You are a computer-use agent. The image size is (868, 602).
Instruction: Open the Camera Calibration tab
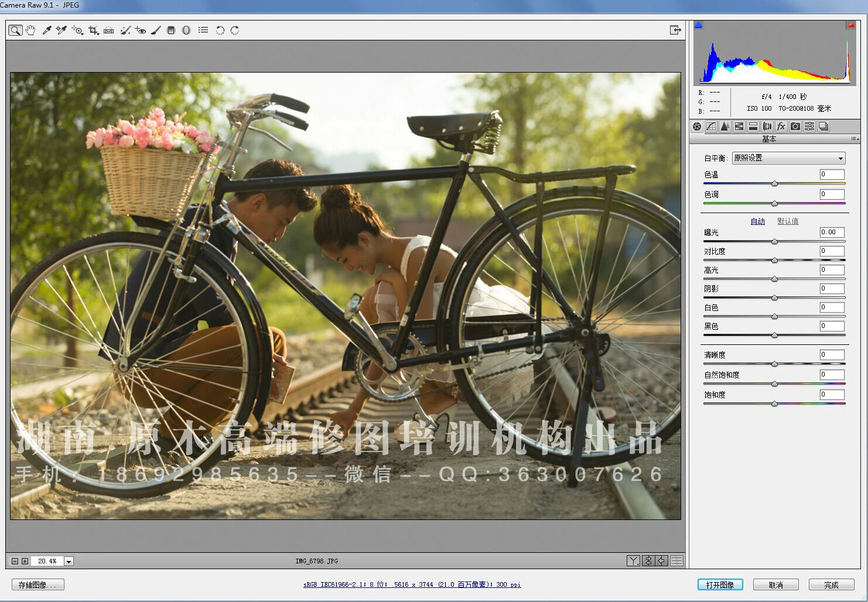pyautogui.click(x=795, y=126)
